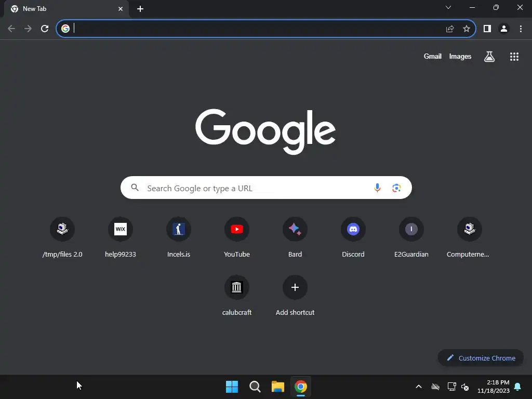The image size is (532, 399).
Task: Open the E2Guardian shortcut
Action: [411, 237]
